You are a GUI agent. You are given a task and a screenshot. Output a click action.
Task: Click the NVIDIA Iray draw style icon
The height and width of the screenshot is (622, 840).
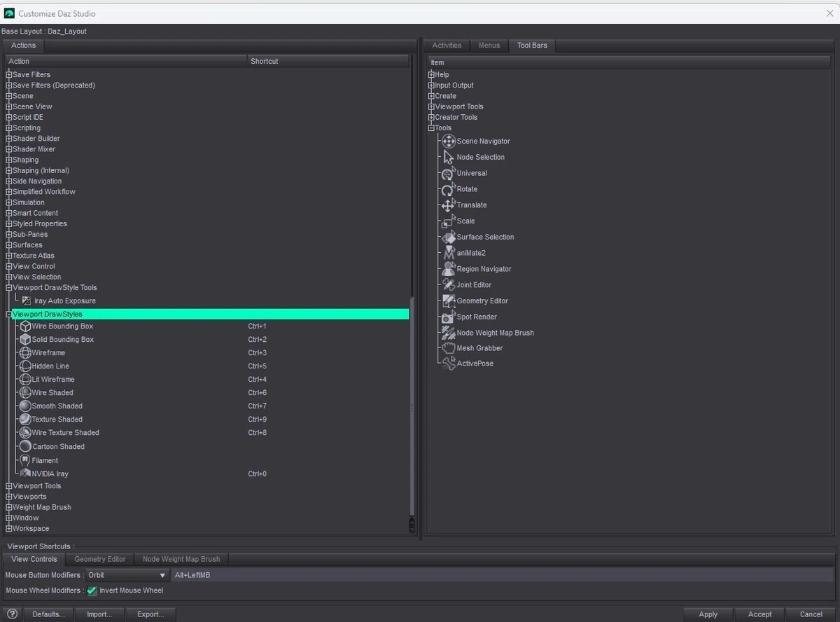click(25, 474)
